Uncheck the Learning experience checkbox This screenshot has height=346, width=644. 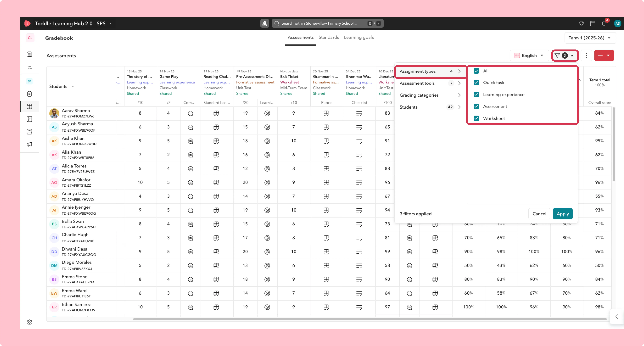click(476, 94)
